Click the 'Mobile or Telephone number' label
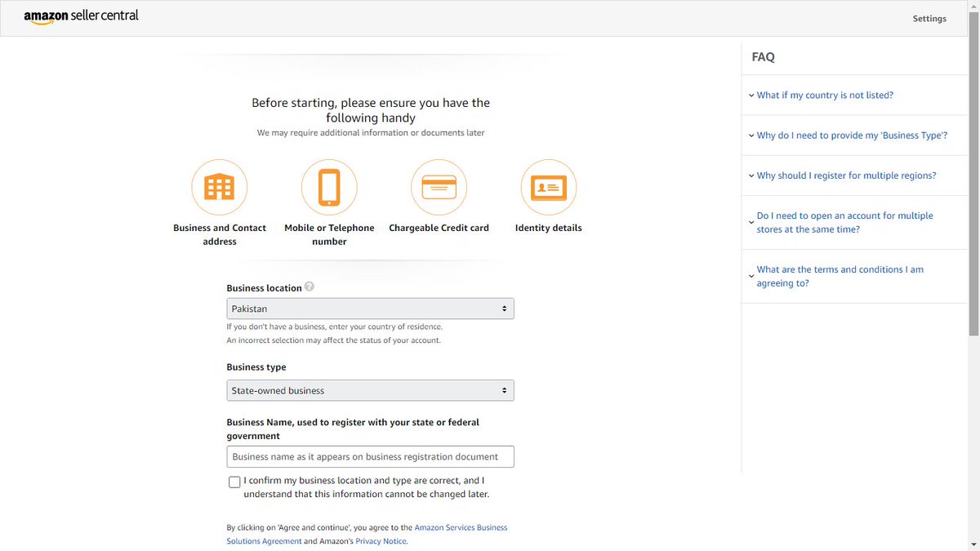980x551 pixels. point(329,234)
